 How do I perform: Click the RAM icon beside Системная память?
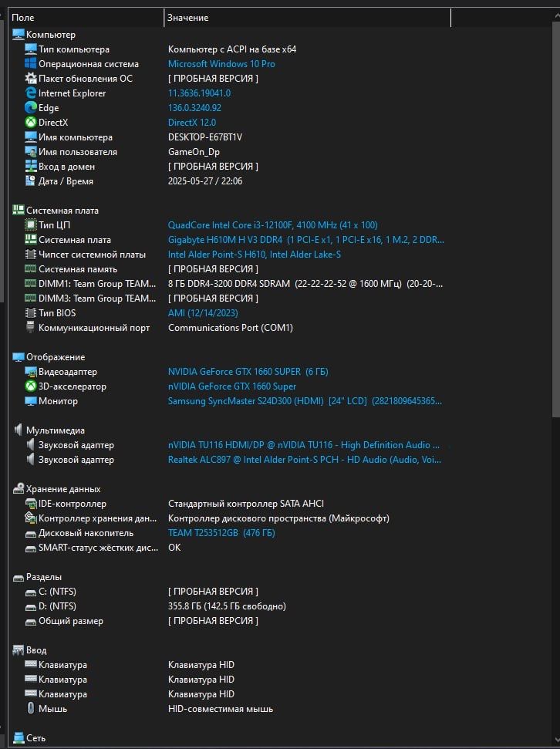(x=31, y=269)
